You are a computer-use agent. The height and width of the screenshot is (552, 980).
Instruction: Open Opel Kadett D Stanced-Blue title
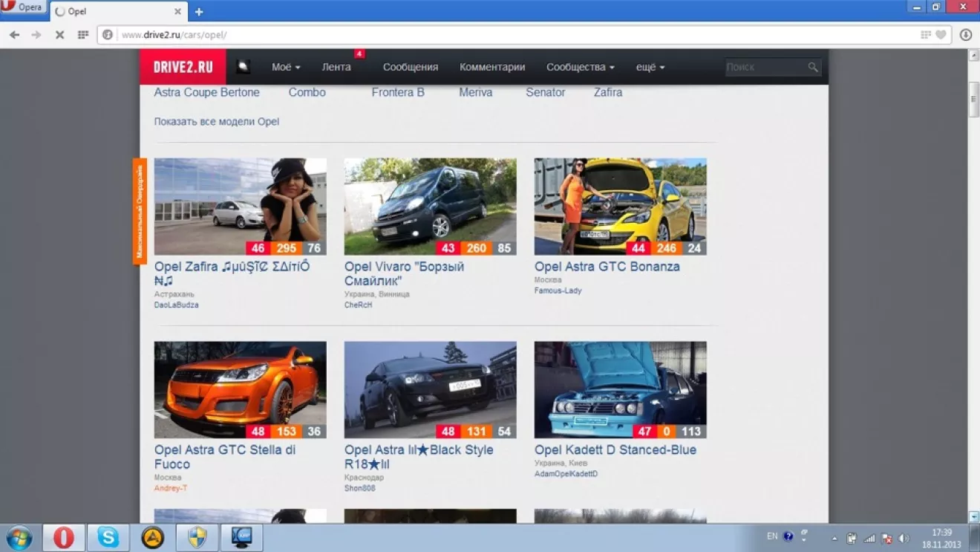(x=615, y=450)
